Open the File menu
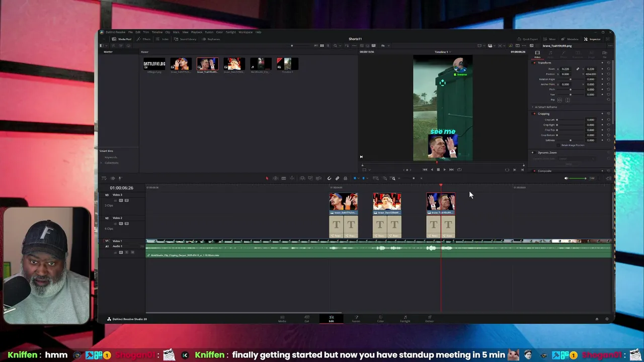The width and height of the screenshot is (644, 362). click(x=130, y=32)
